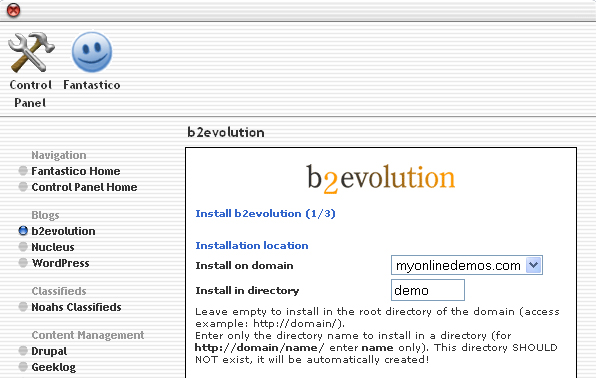Open the Noahs Classifieds installer link
This screenshot has height=378, width=596.
click(76, 307)
